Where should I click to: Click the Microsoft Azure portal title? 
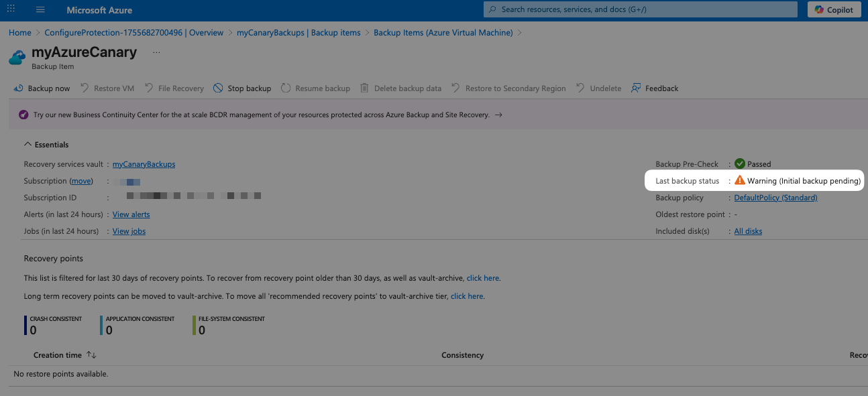[x=99, y=10]
